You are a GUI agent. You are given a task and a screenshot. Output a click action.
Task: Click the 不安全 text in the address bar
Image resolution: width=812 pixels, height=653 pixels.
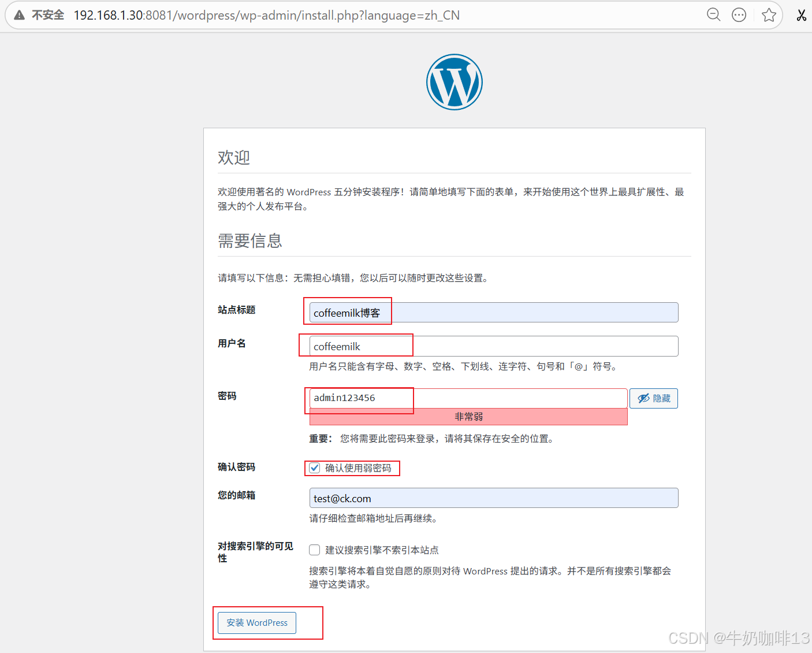[x=48, y=15]
